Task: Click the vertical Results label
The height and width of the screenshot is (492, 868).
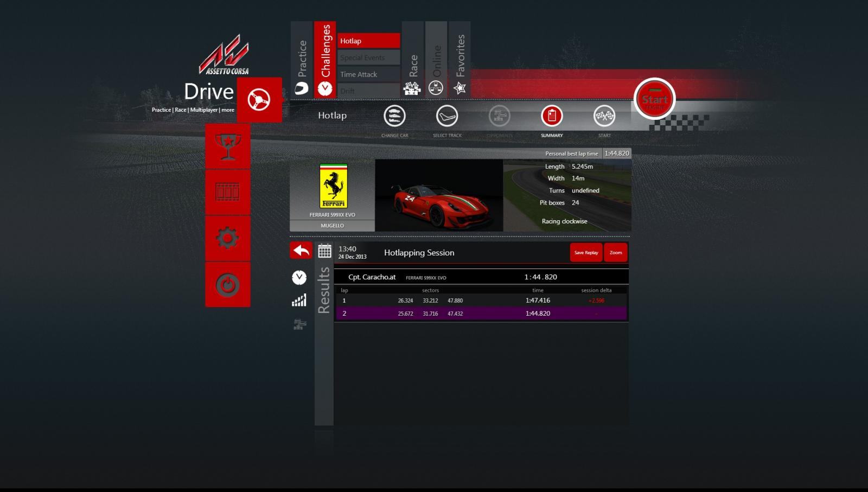Action: (324, 290)
